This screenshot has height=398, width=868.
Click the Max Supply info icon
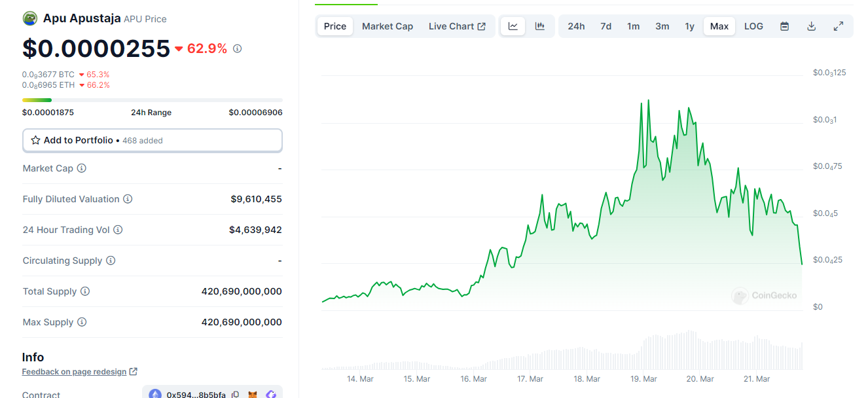tap(82, 322)
